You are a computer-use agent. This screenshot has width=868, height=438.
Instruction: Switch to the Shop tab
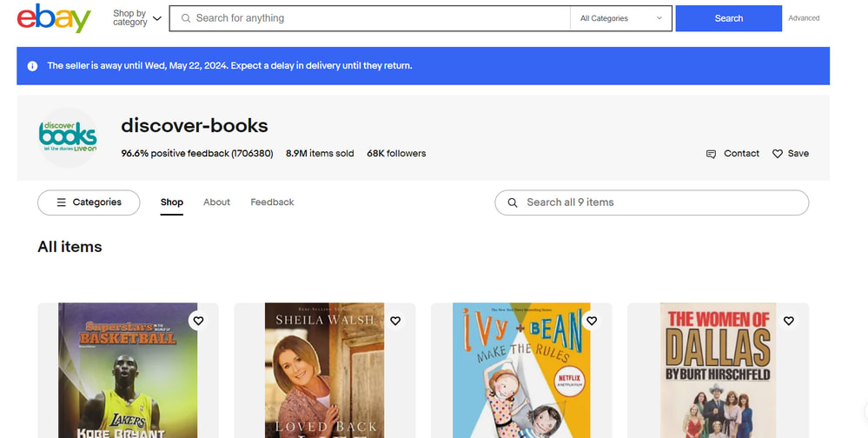(172, 202)
